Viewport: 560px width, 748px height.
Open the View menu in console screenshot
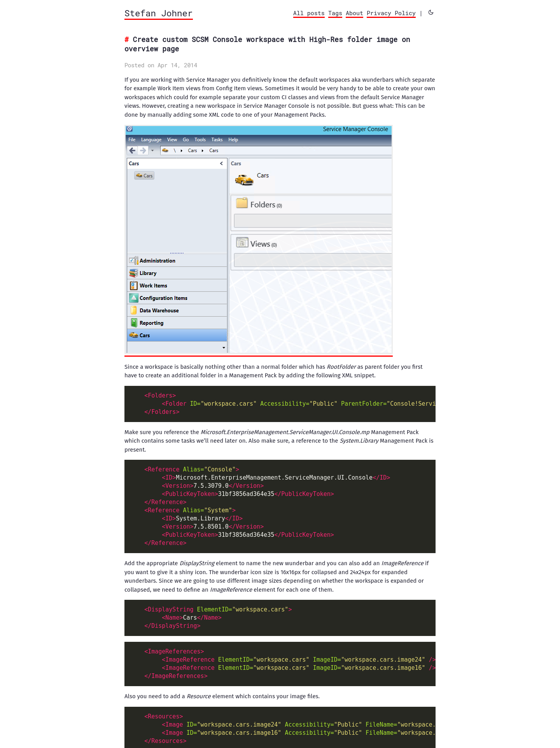pyautogui.click(x=172, y=140)
